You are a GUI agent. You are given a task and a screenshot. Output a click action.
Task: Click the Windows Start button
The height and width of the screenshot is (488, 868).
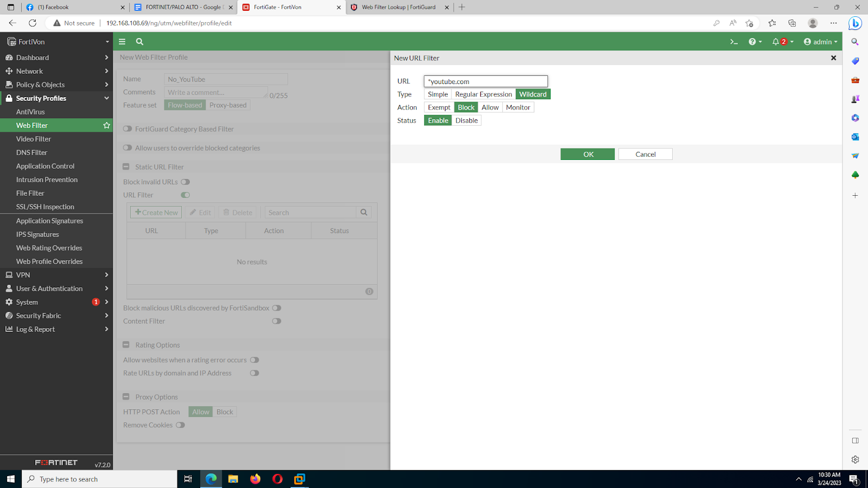tap(10, 479)
